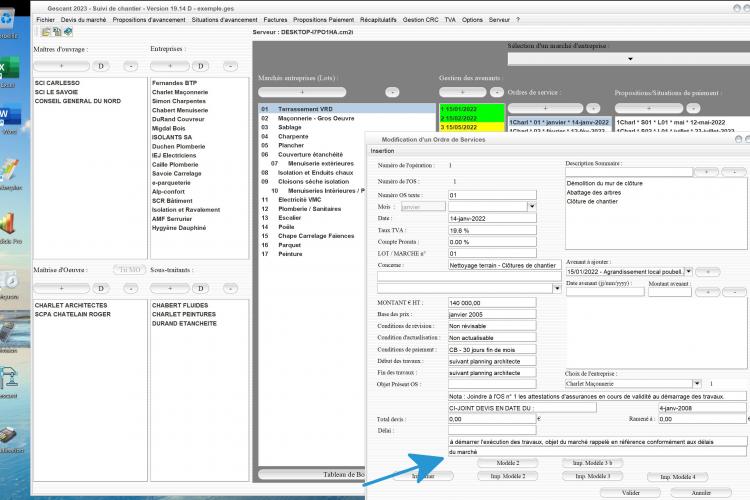750x500 pixels.
Task: Open the Excel desktop shortcut
Action: coord(9,68)
